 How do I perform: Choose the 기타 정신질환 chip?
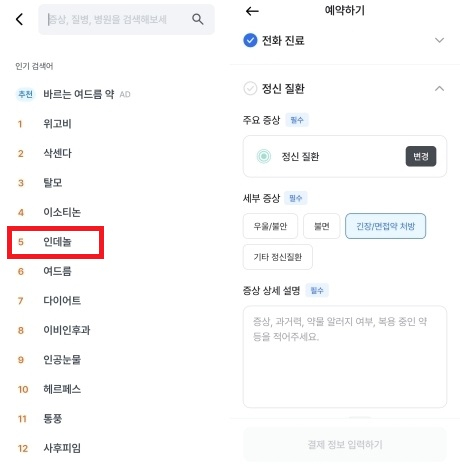pyautogui.click(x=278, y=257)
